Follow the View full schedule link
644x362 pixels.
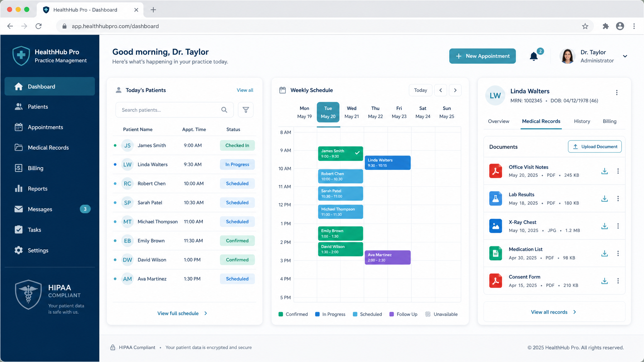click(x=182, y=313)
